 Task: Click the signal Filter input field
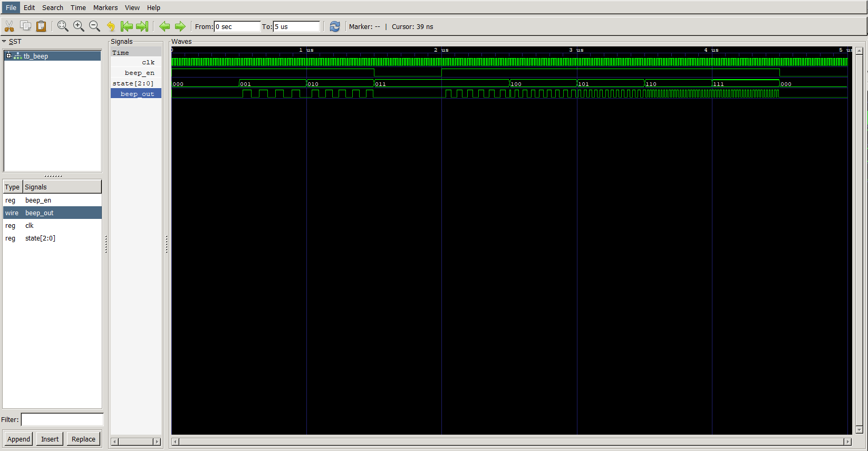(x=62, y=419)
